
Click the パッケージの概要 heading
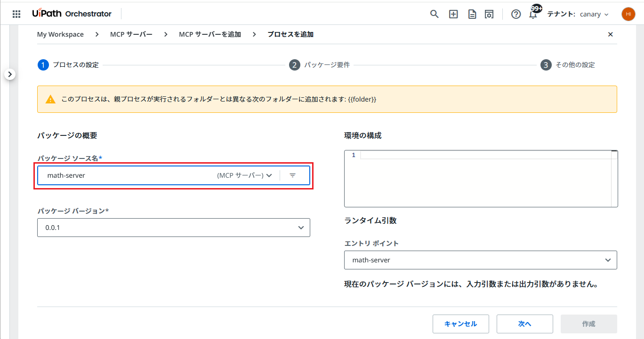67,135
